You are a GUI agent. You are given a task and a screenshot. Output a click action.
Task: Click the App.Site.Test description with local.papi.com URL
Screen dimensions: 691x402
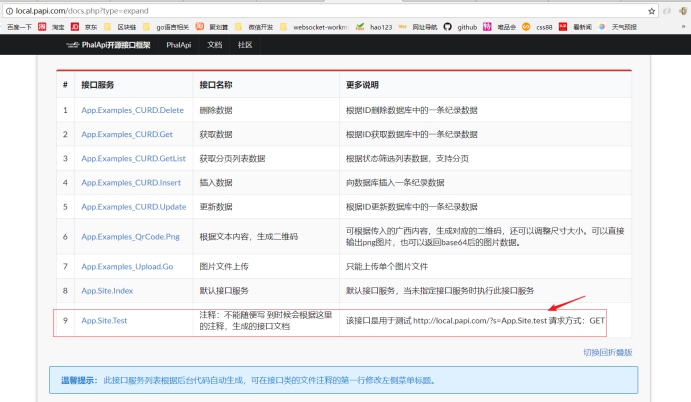[475, 321]
